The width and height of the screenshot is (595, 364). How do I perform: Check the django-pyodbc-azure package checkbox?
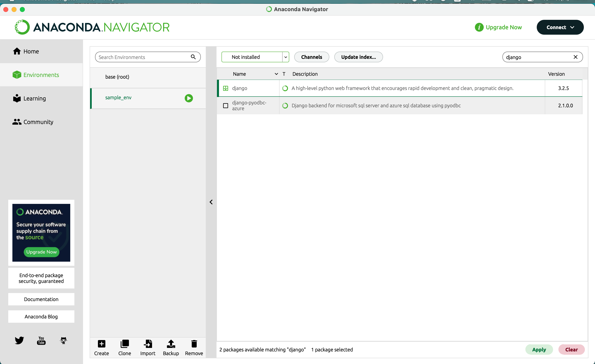pos(225,105)
